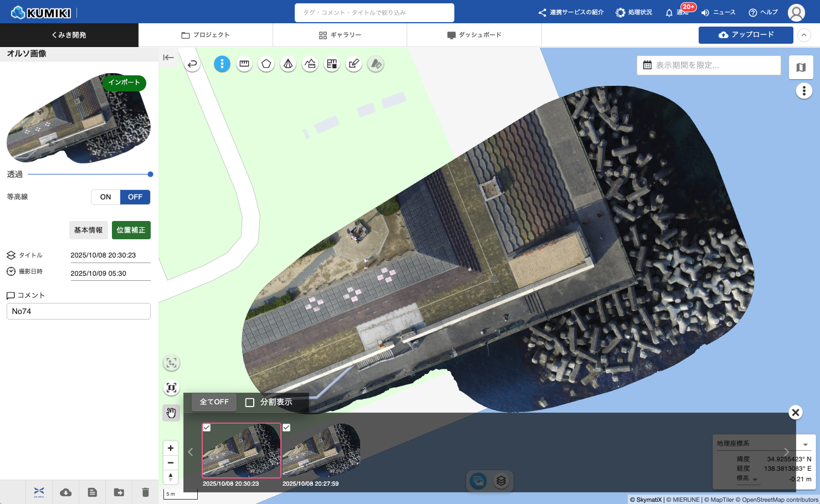Adjust the 透過 transparency slider handle

tap(150, 174)
